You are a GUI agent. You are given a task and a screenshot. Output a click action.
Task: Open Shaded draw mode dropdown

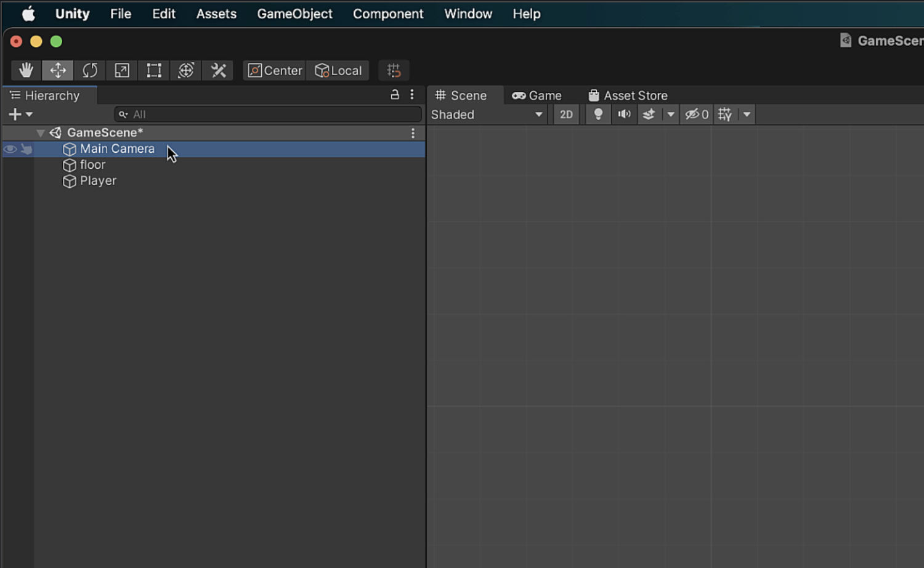[x=487, y=115]
